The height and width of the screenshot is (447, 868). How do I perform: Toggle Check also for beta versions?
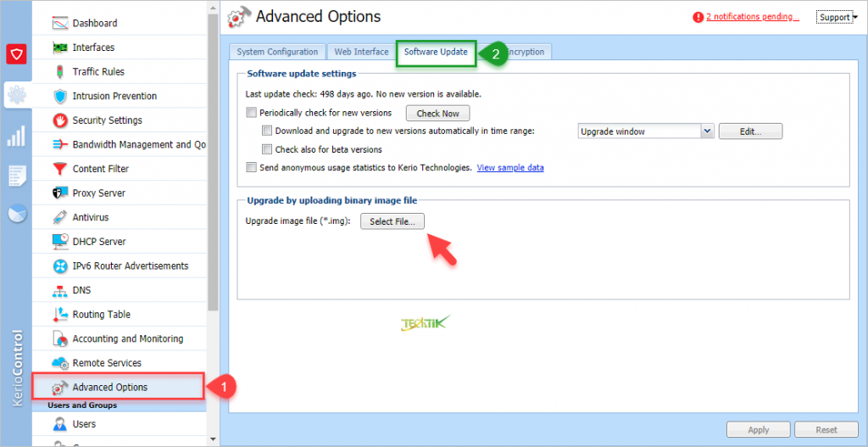[267, 149]
